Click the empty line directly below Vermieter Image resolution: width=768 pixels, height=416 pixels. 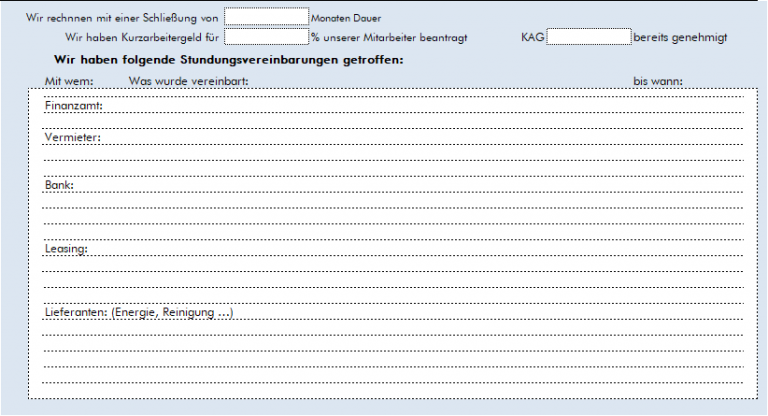pyautogui.click(x=400, y=153)
